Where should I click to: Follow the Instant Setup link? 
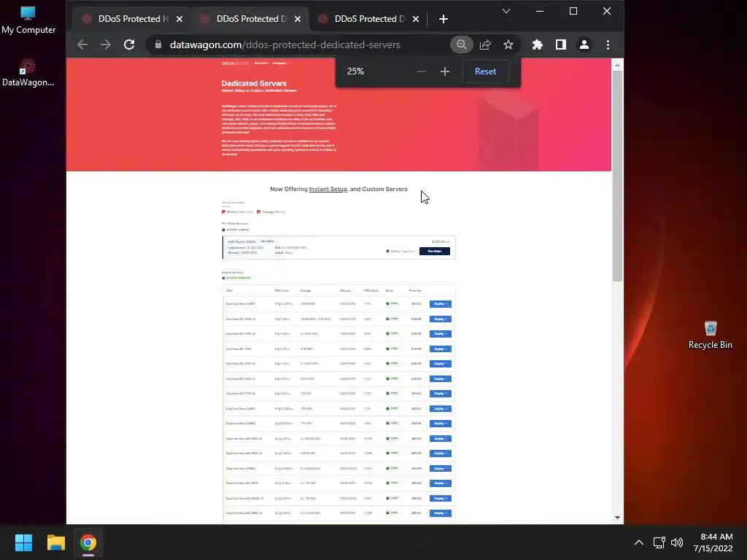[x=328, y=189]
